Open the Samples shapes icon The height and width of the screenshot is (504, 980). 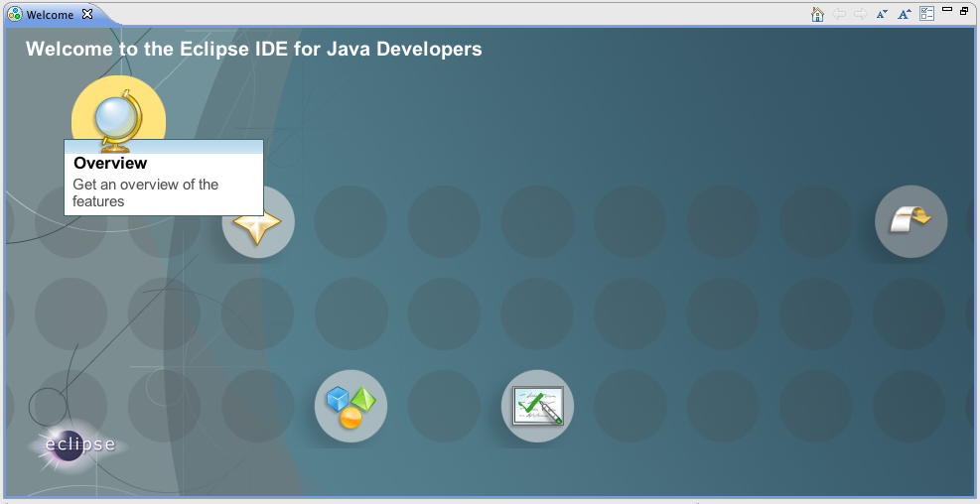pyautogui.click(x=350, y=406)
